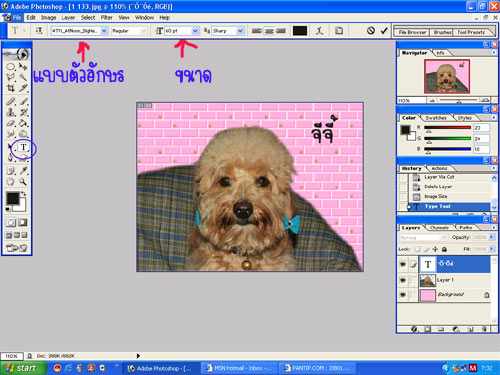
Task: Open the Layer menu
Action: click(68, 17)
